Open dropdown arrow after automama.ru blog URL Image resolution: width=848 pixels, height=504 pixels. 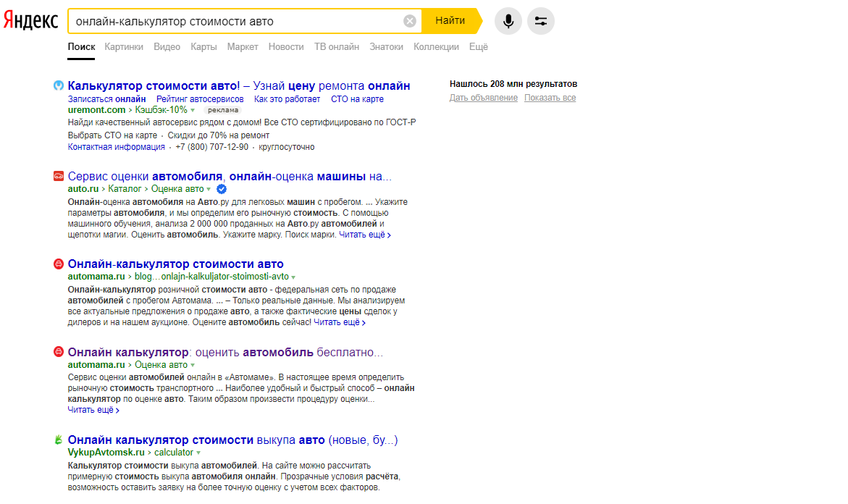(x=294, y=277)
